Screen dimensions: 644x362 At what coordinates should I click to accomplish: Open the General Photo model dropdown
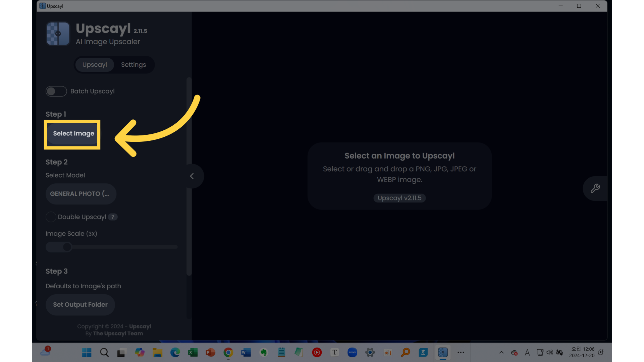click(81, 194)
